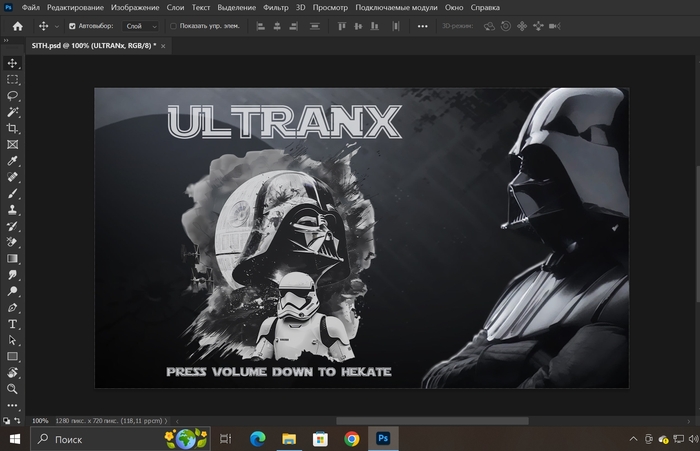
Task: Open the Фильтр menu
Action: point(275,8)
